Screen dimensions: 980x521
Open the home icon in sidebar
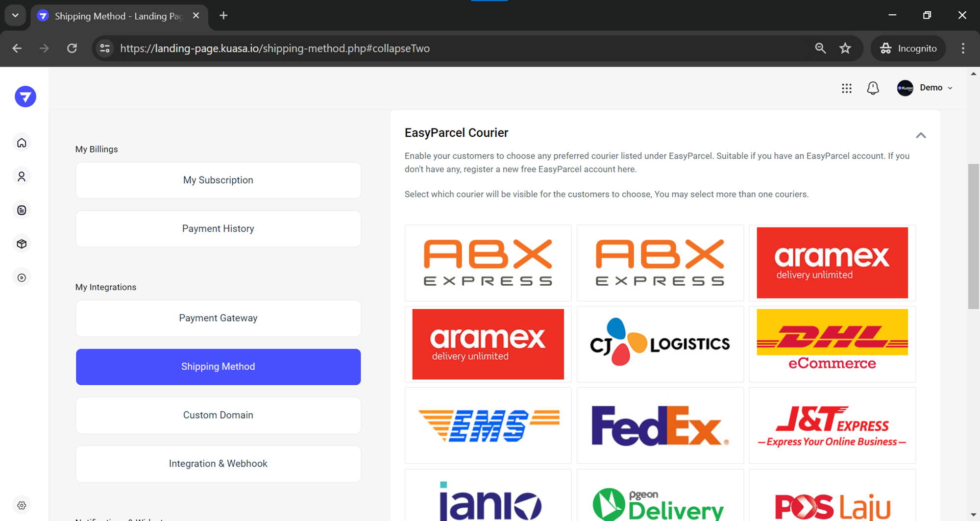(22, 143)
